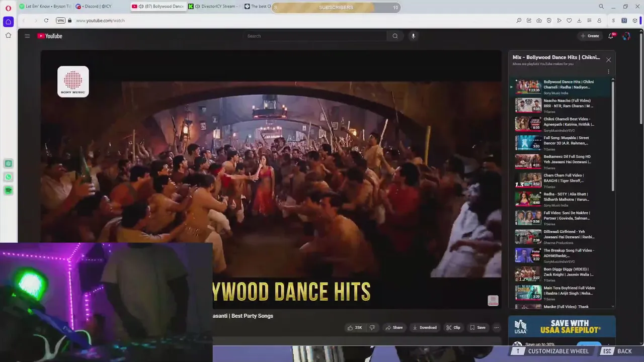Open the Easy Setup lines icon
644x362 pixels.
click(589, 21)
